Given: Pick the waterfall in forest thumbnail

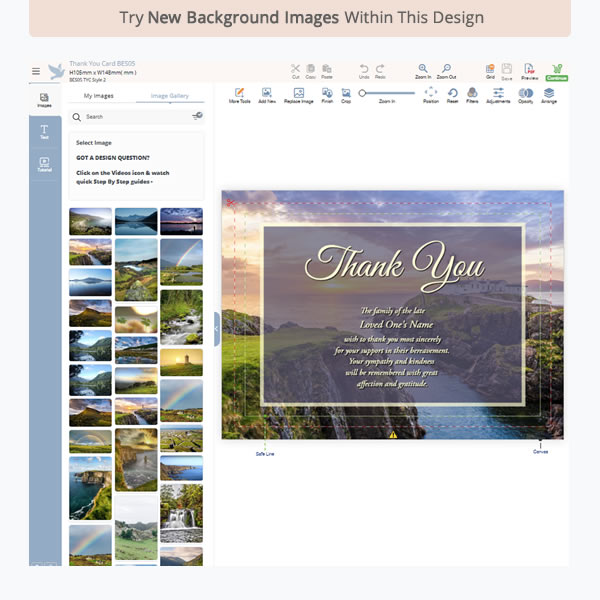Looking at the screenshot, I should [x=181, y=513].
